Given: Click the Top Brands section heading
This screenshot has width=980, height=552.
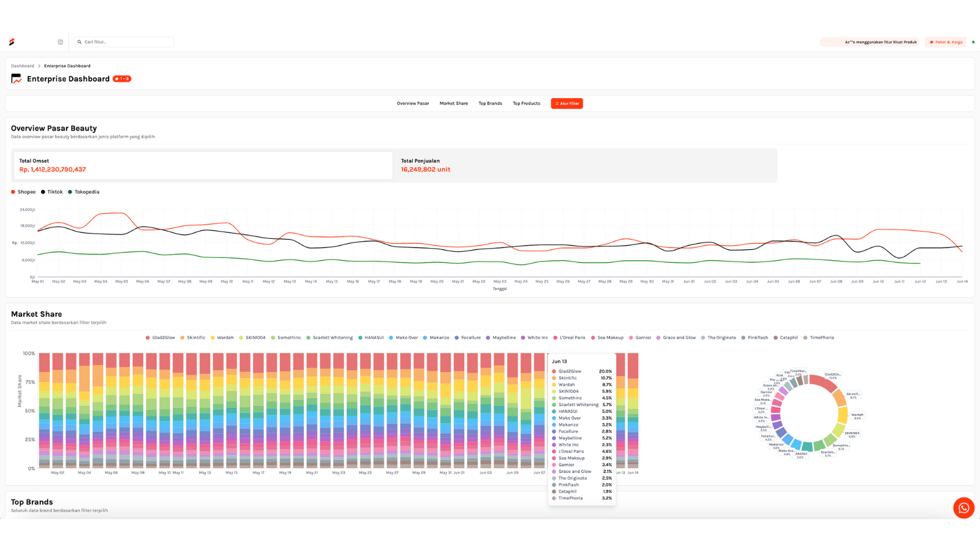Looking at the screenshot, I should 32,502.
